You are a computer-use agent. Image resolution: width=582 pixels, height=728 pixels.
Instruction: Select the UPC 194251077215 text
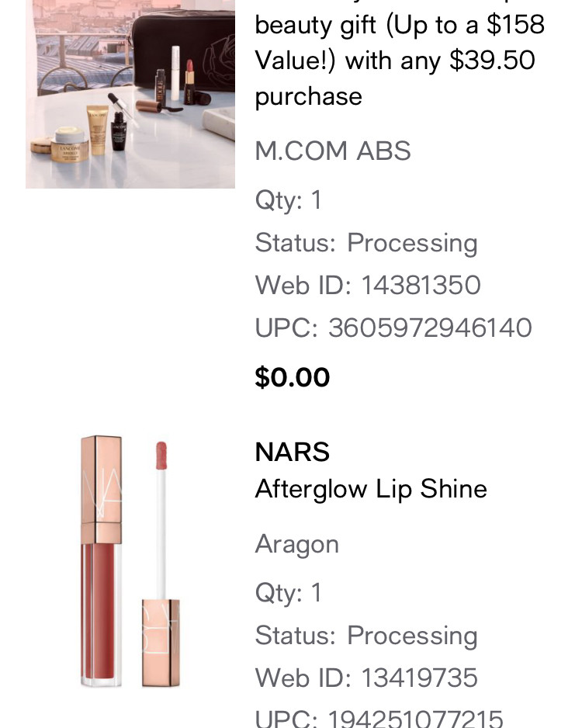coord(379,718)
